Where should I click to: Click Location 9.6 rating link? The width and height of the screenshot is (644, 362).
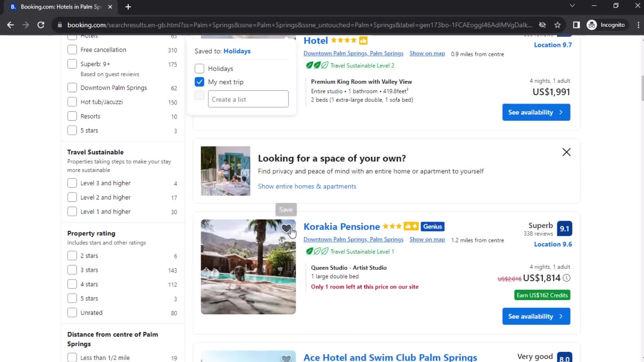coord(553,244)
